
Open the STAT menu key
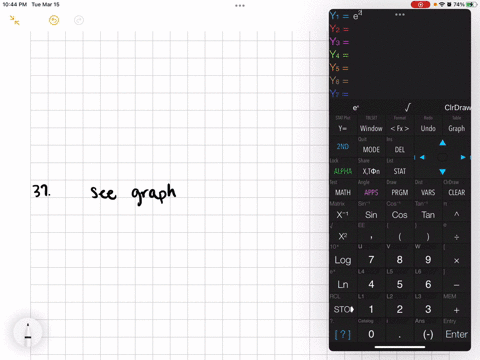pos(400,171)
